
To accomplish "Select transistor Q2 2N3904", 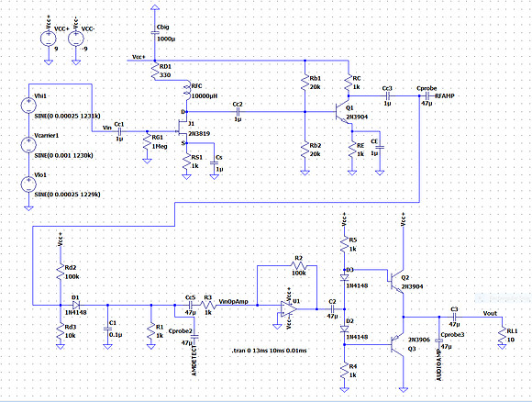I will (397, 282).
